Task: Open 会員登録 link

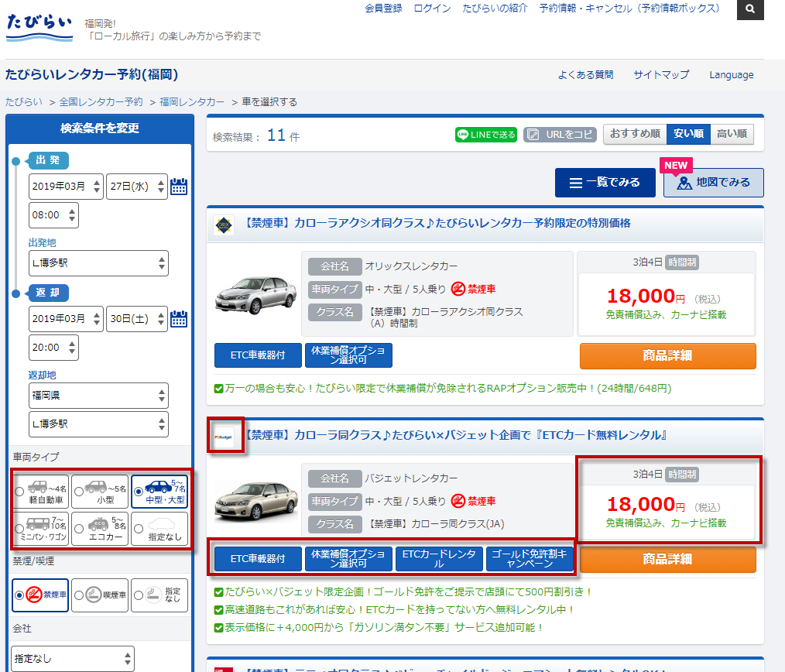Action: (383, 9)
